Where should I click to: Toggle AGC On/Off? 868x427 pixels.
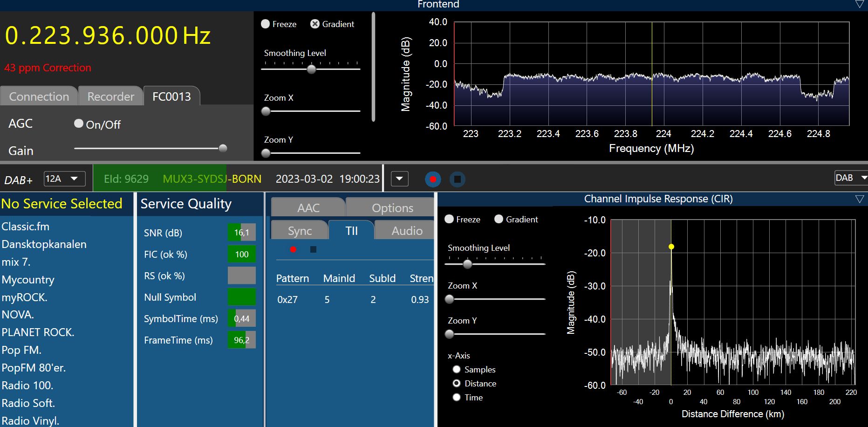(79, 124)
